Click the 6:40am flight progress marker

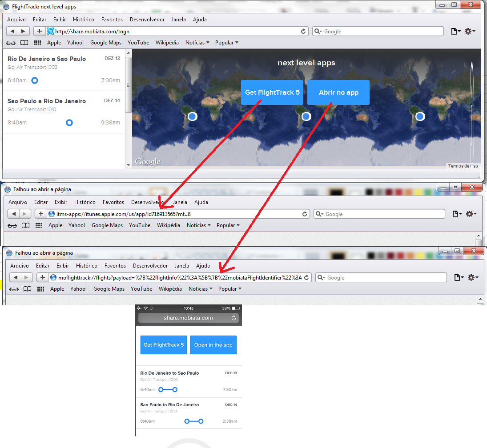click(35, 80)
